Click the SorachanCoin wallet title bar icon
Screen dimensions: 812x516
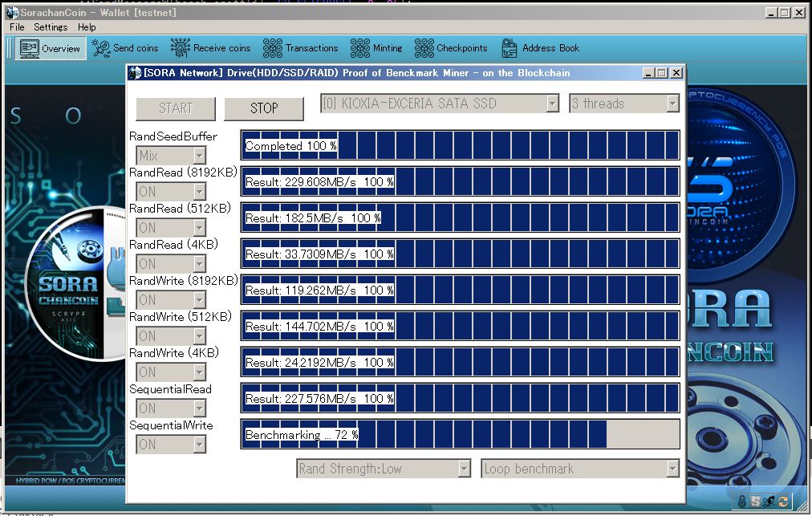point(12,12)
